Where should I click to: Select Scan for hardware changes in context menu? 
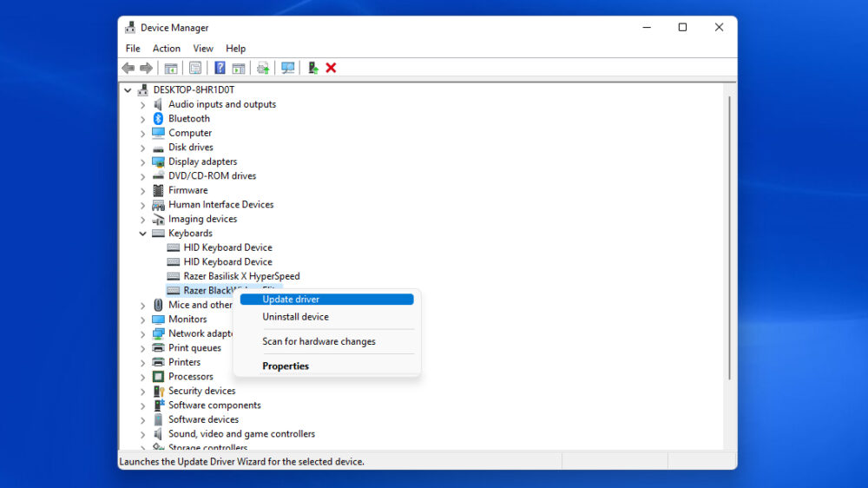click(326, 341)
